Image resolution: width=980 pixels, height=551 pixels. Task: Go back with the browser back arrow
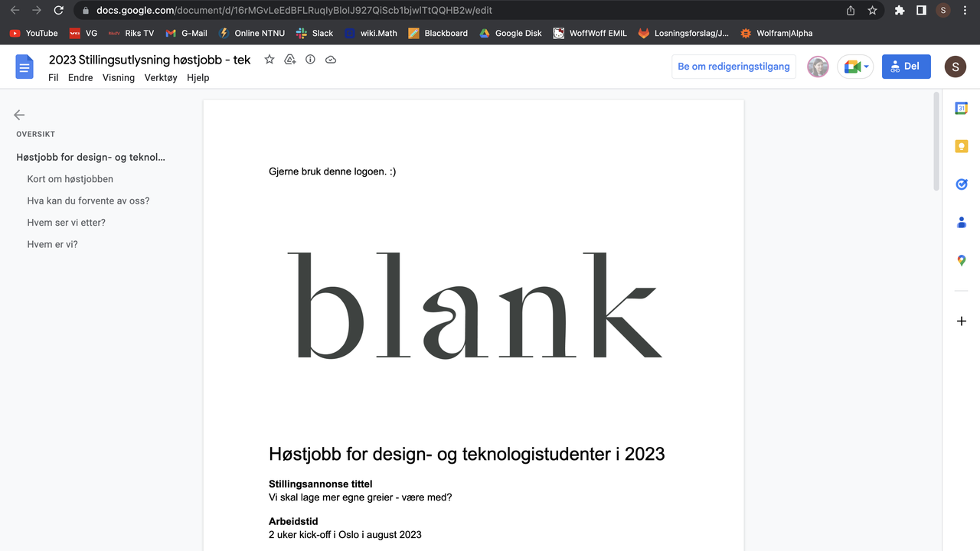pos(15,11)
